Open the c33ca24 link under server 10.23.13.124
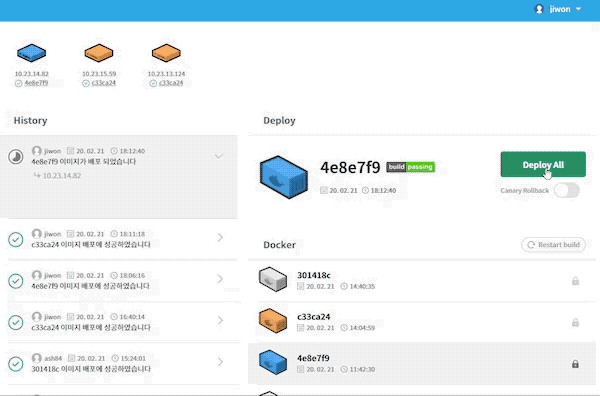This screenshot has width=600, height=396. coord(171,83)
